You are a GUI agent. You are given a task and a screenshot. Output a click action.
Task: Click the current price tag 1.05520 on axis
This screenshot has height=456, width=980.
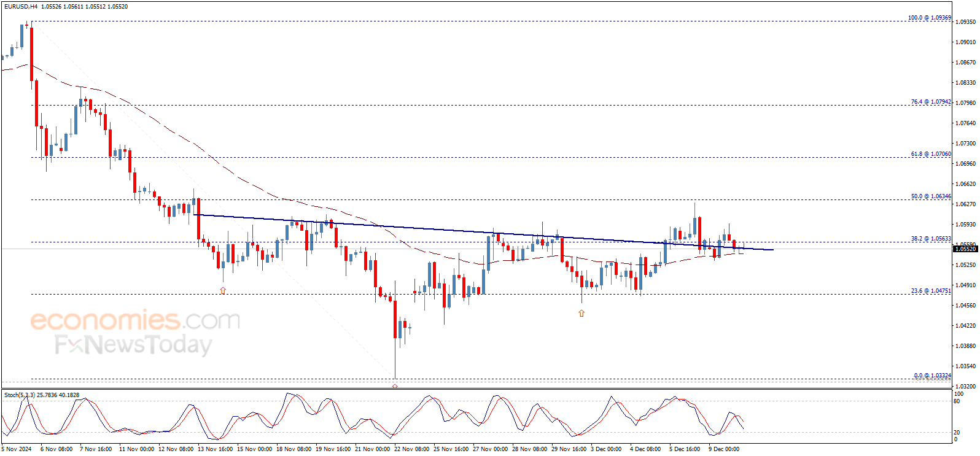pos(965,249)
